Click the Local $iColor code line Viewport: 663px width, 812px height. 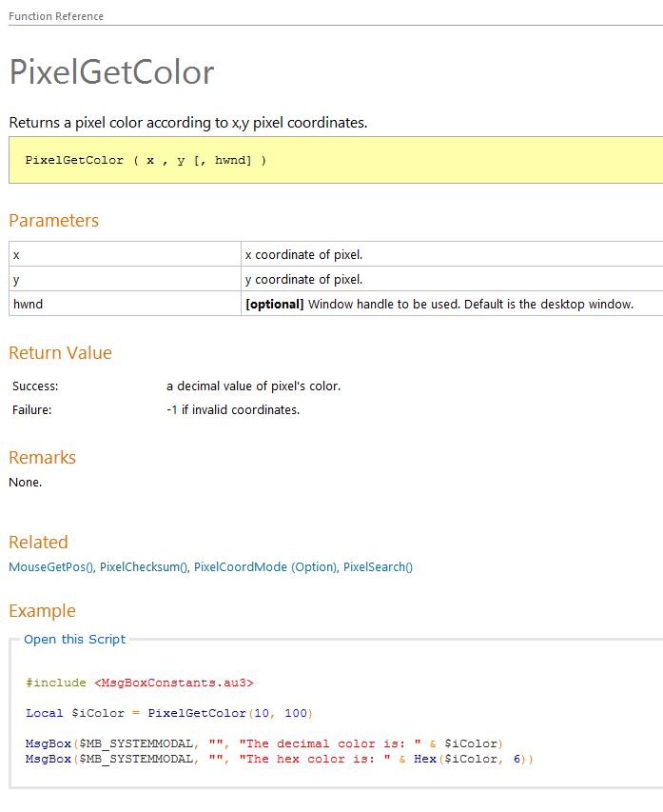[x=168, y=713]
